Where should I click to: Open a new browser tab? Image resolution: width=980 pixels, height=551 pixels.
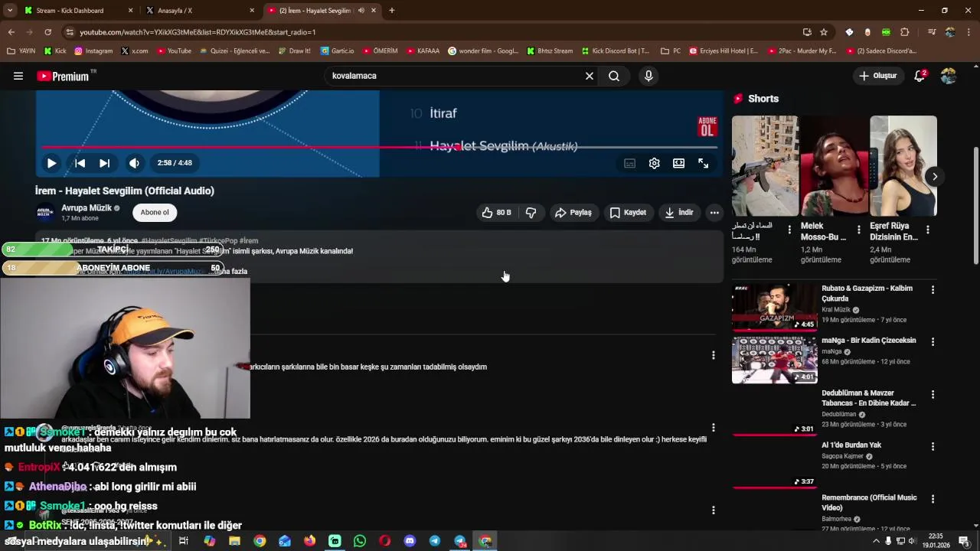392,11
